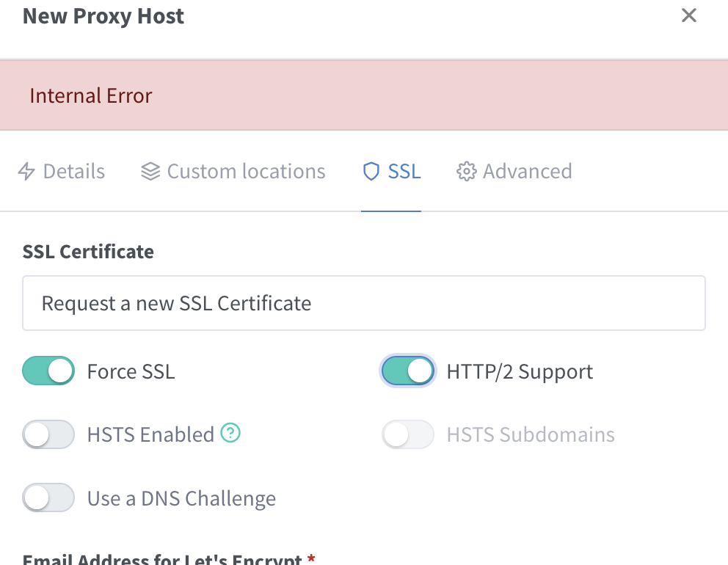Toggle the HSTS Subdomains switch
Viewport: 728px width, 565px height.
point(408,434)
